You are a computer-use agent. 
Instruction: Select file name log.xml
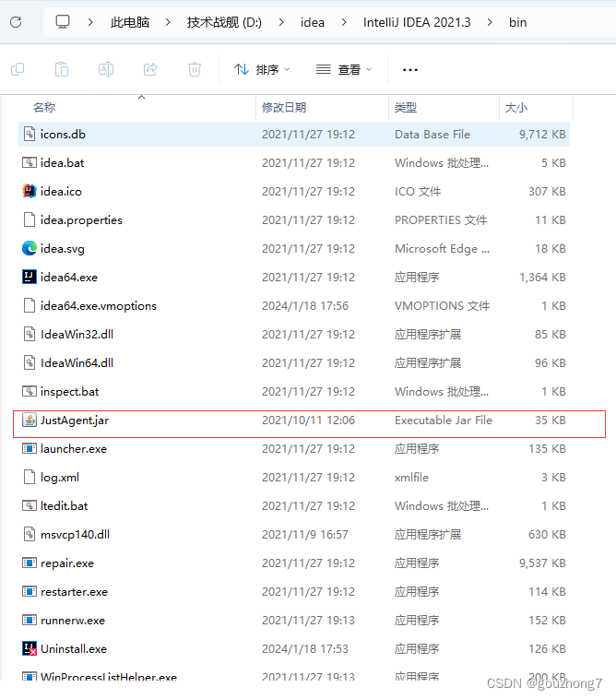pyautogui.click(x=60, y=478)
